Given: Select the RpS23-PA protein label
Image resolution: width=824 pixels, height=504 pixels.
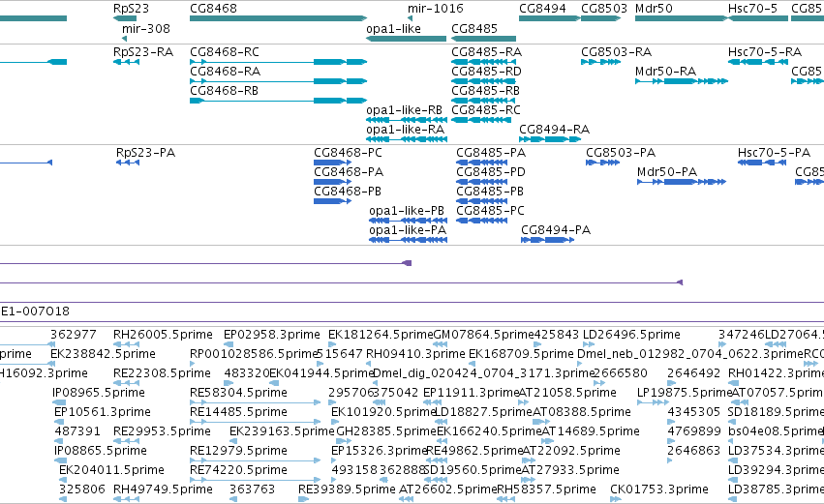Looking at the screenshot, I should point(145,153).
